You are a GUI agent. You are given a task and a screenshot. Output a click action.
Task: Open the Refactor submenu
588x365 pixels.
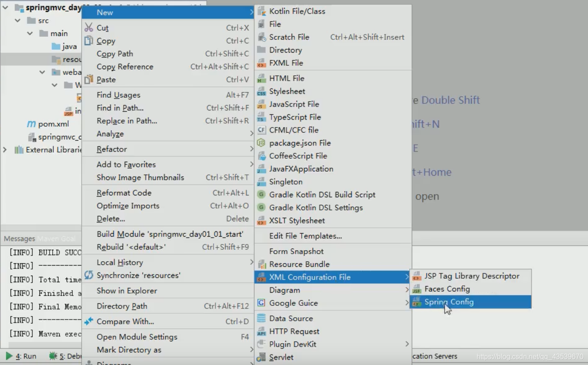(x=168, y=149)
